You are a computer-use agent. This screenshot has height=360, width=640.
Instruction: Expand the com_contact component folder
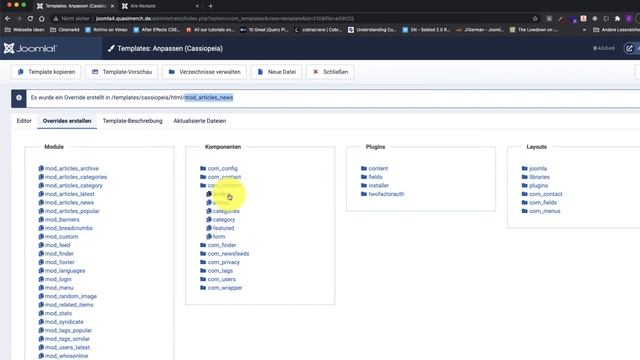click(x=220, y=177)
